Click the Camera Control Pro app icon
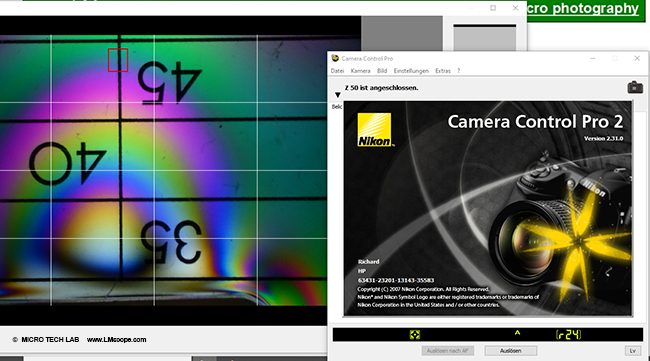Image resolution: width=650 pixels, height=361 pixels. coord(335,58)
